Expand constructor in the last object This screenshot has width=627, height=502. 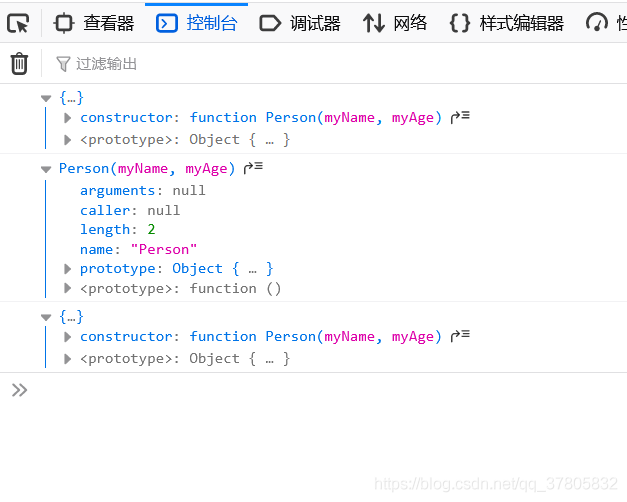68,337
